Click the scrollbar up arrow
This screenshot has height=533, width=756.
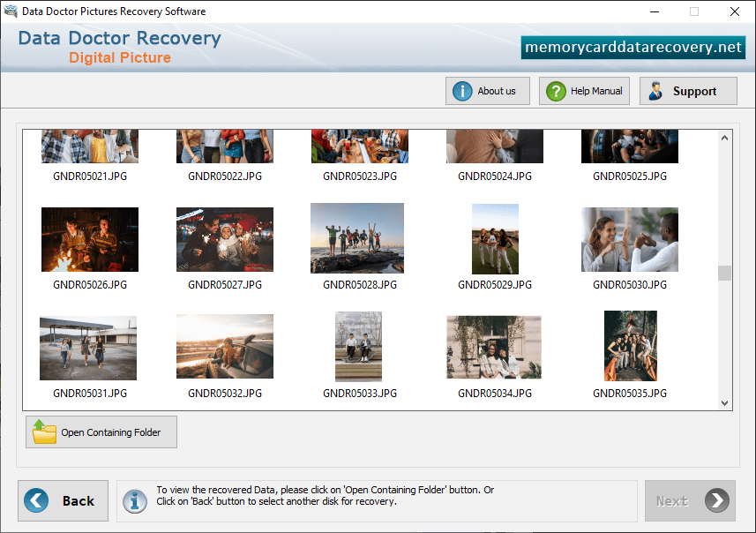tap(724, 138)
